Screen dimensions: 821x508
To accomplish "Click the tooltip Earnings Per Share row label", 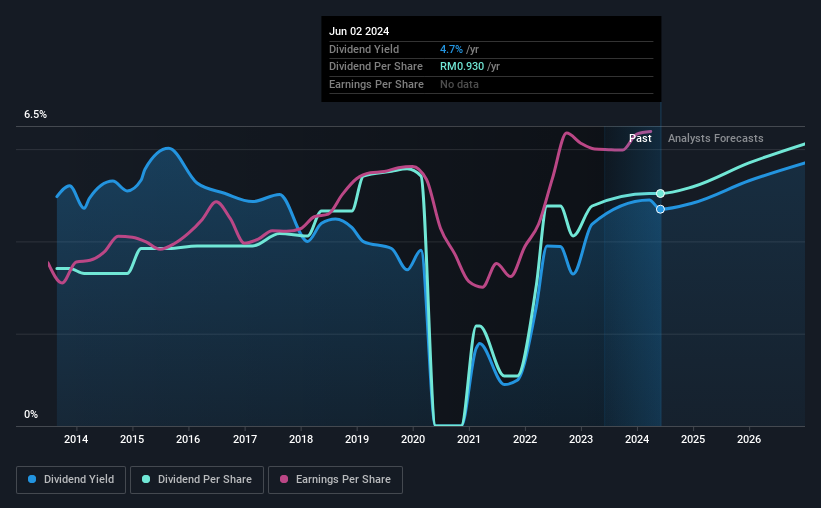I will (376, 84).
